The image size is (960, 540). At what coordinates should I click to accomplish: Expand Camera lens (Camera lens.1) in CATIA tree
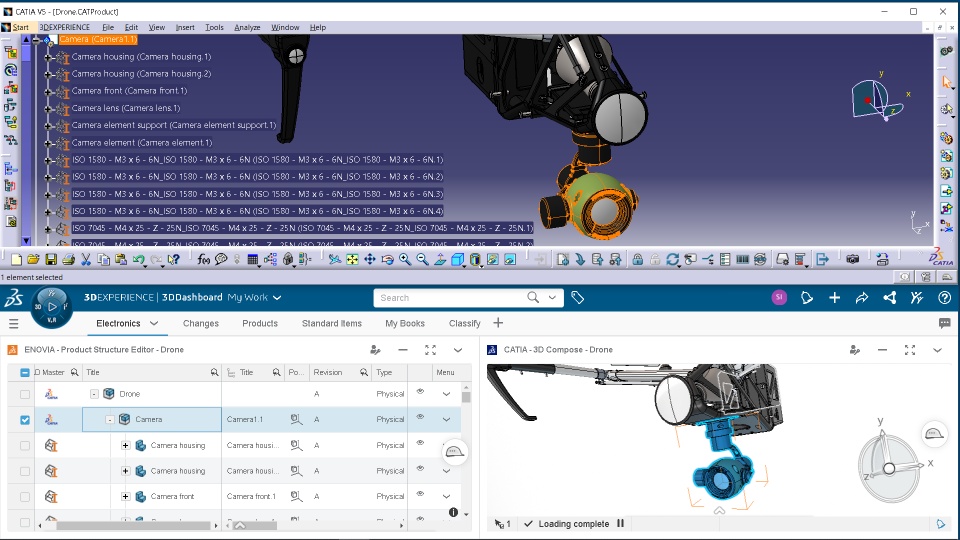click(48, 108)
